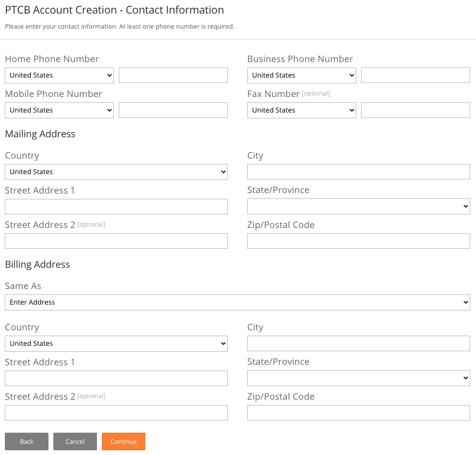Viewport: 476px width, 455px height.
Task: Click the 'Mailing Address' section heading
Action: 40,134
